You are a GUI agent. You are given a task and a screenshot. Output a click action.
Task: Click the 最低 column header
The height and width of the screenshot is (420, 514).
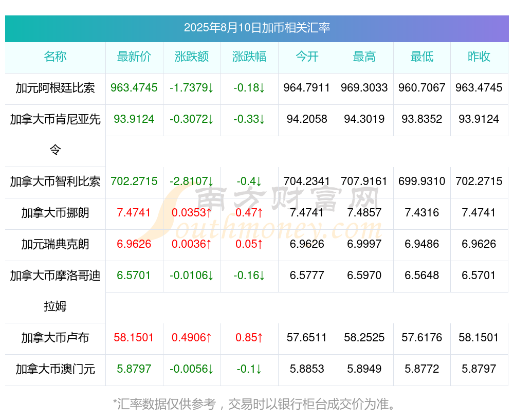(x=422, y=57)
